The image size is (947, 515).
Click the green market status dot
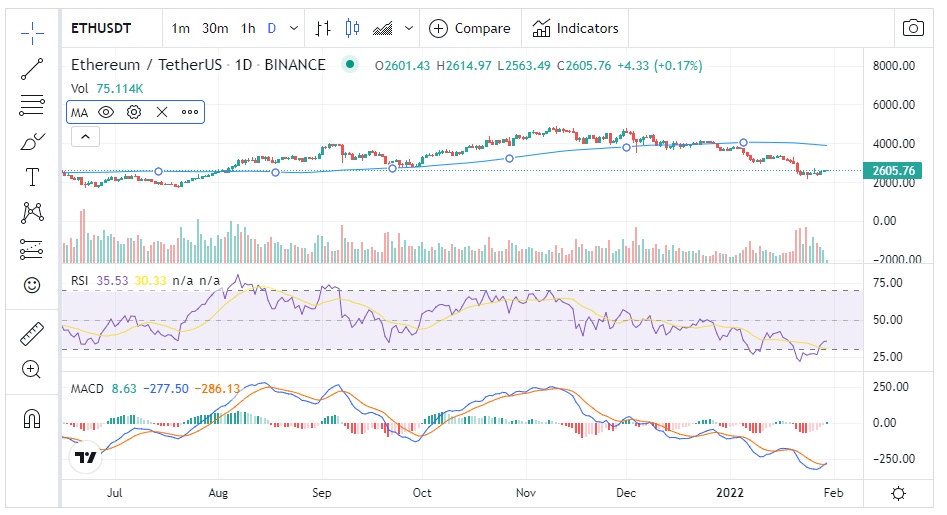pyautogui.click(x=350, y=64)
